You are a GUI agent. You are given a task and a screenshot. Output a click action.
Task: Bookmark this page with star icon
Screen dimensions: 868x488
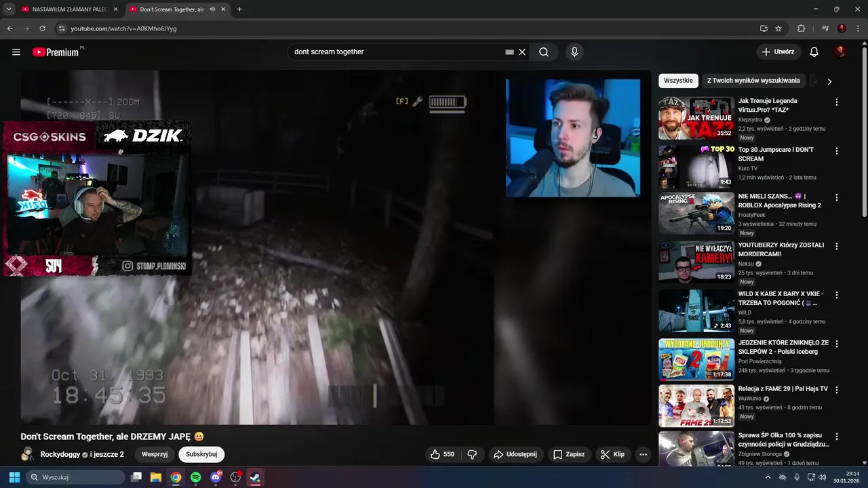tap(778, 28)
